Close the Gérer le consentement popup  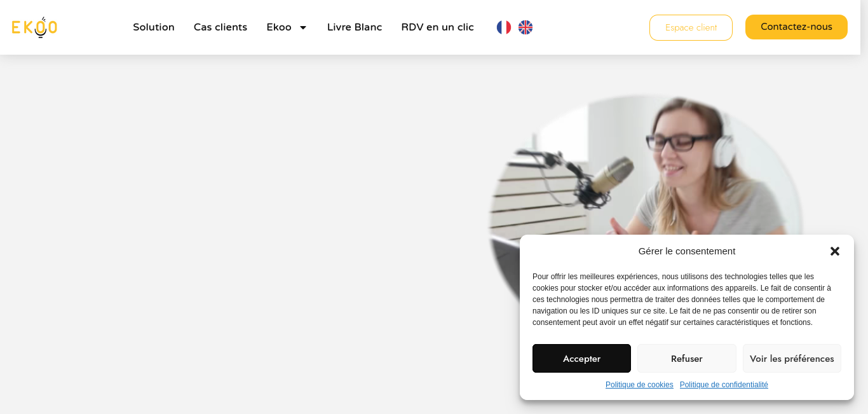click(835, 251)
